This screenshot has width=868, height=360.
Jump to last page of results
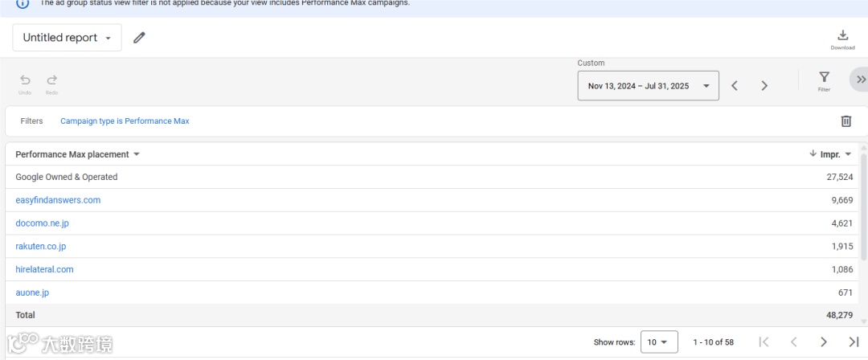854,342
